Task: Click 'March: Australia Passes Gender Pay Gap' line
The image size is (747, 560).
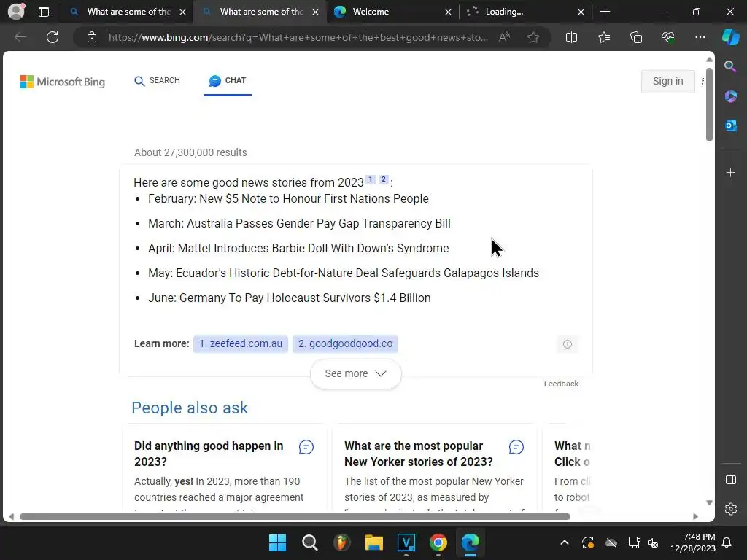Action: pos(299,223)
